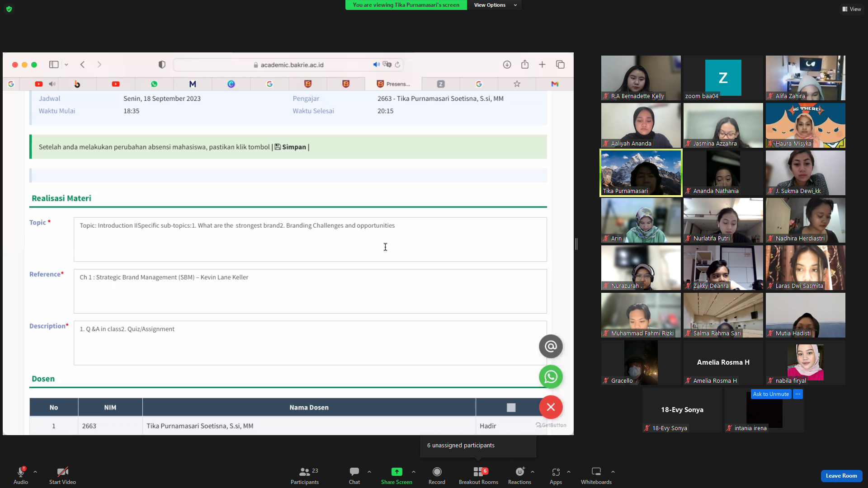Open Safari downloads icon

point(507,65)
